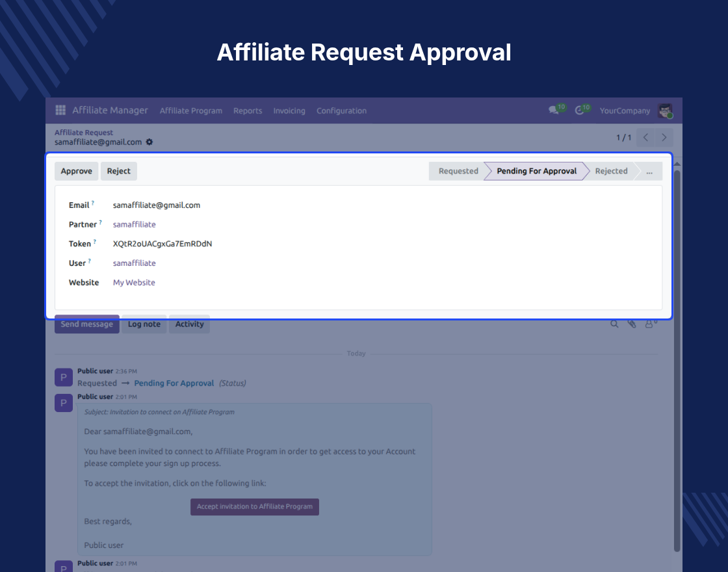The height and width of the screenshot is (572, 728).
Task: Open the apps grid menu icon
Action: 60,110
